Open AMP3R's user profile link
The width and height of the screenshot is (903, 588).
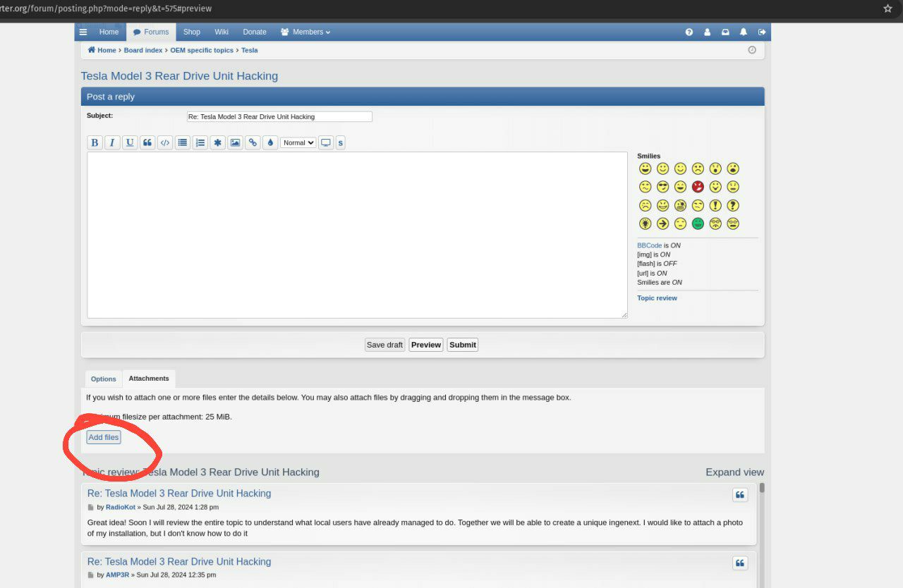tap(118, 575)
